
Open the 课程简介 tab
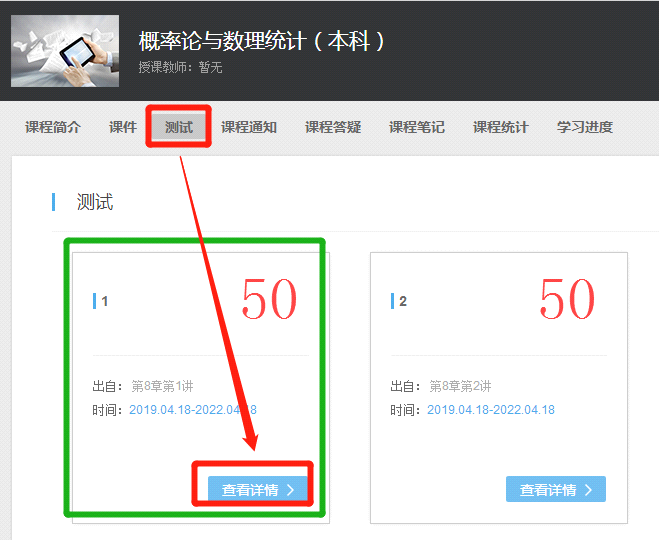(53, 127)
